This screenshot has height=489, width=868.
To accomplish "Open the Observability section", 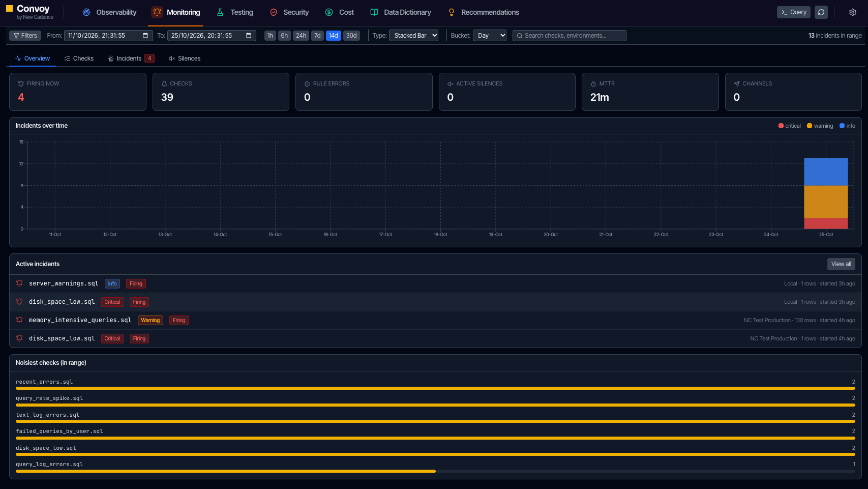I will [109, 12].
